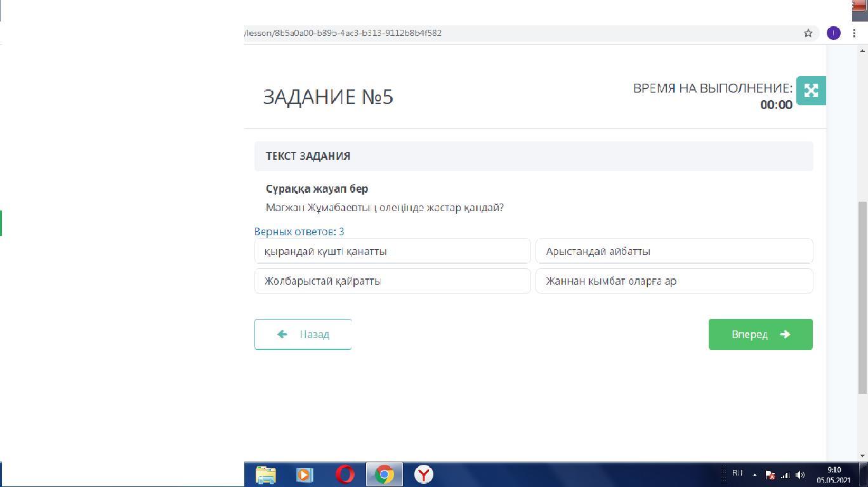Screen dimensions: 868x487
Task: Open Opera browser from the taskbar
Action: click(x=345, y=474)
